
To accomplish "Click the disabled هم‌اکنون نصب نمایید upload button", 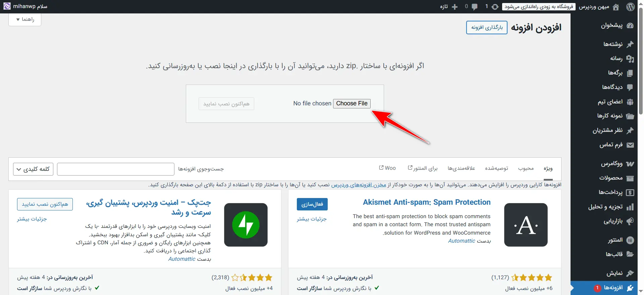I will 226,104.
